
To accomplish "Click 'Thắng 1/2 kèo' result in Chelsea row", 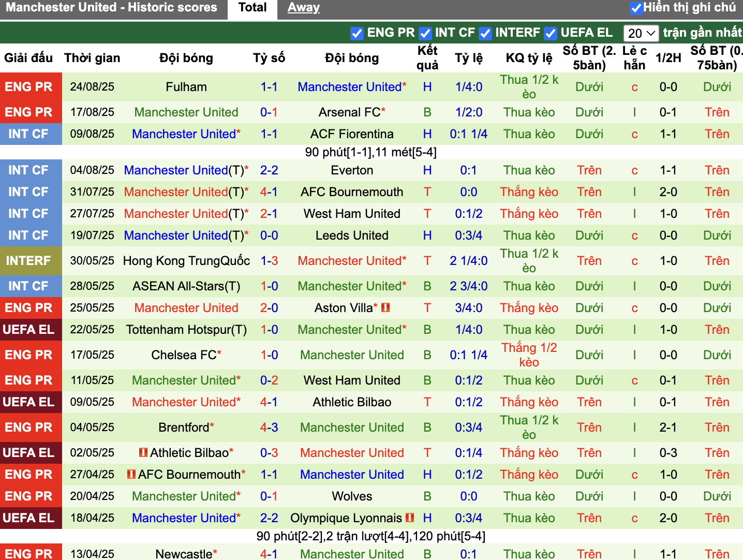I will click(529, 355).
